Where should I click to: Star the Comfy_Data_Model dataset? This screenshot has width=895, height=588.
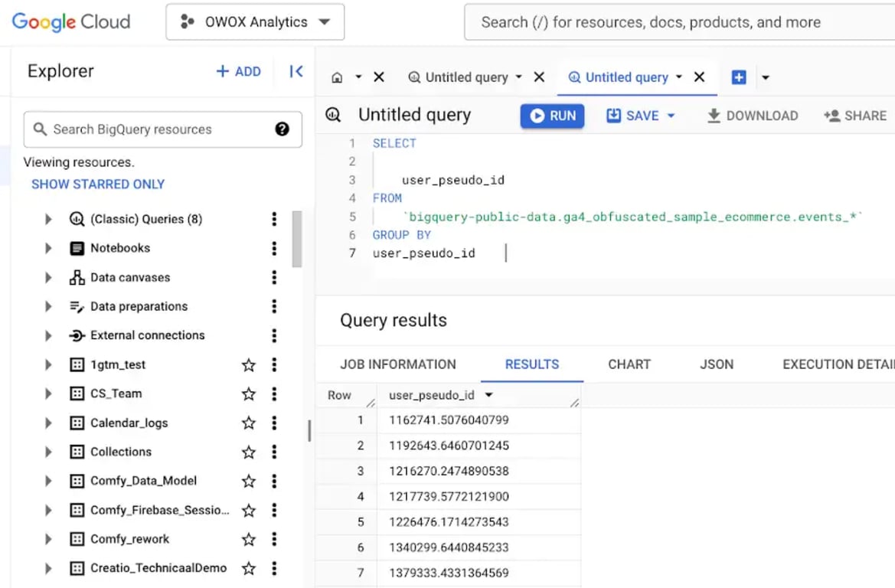pyautogui.click(x=248, y=482)
